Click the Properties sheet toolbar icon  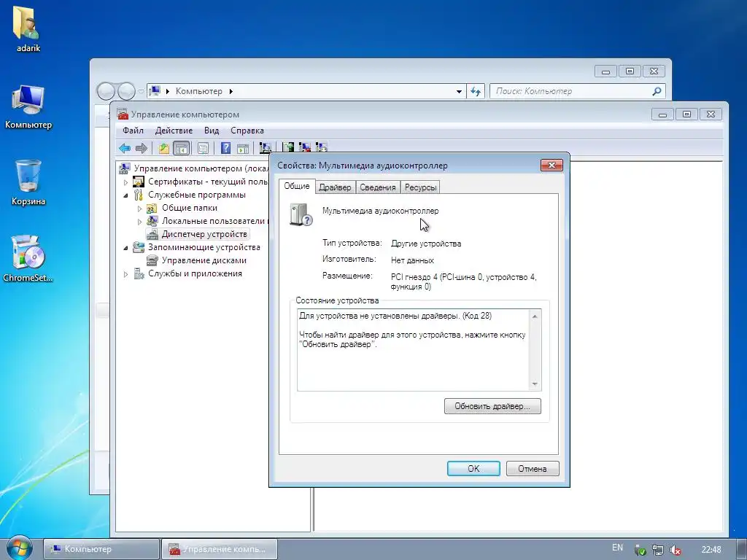pos(203,148)
